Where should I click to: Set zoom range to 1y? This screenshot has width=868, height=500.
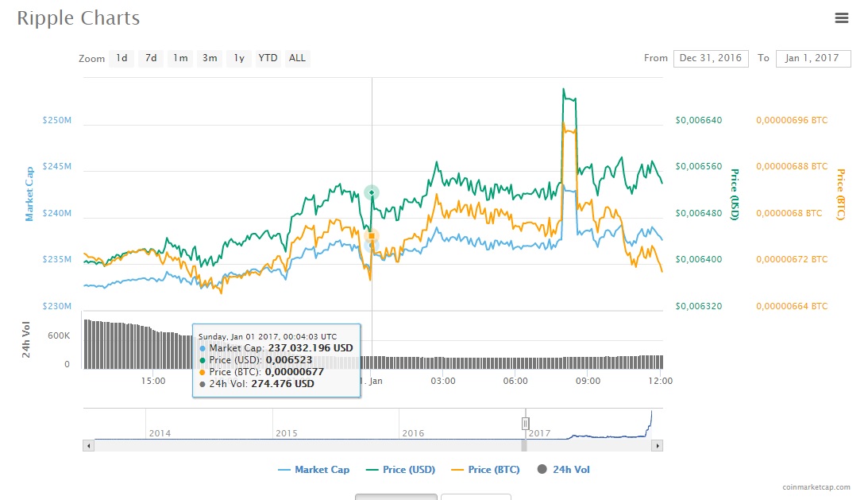239,58
